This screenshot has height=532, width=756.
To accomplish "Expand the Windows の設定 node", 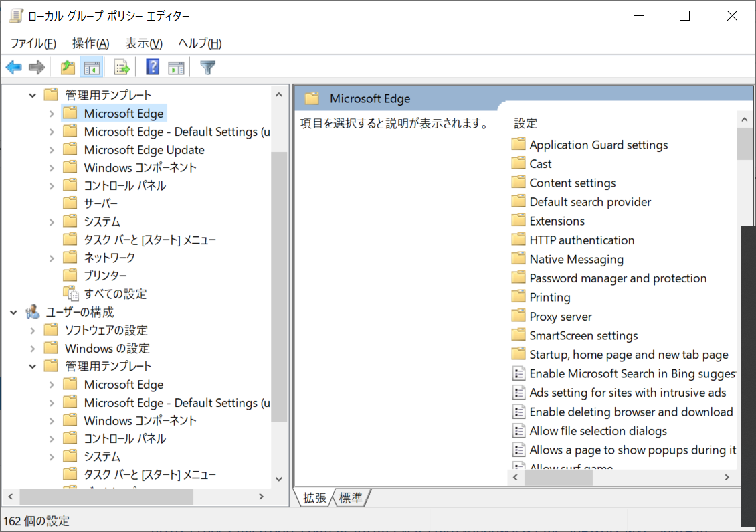I will click(32, 348).
